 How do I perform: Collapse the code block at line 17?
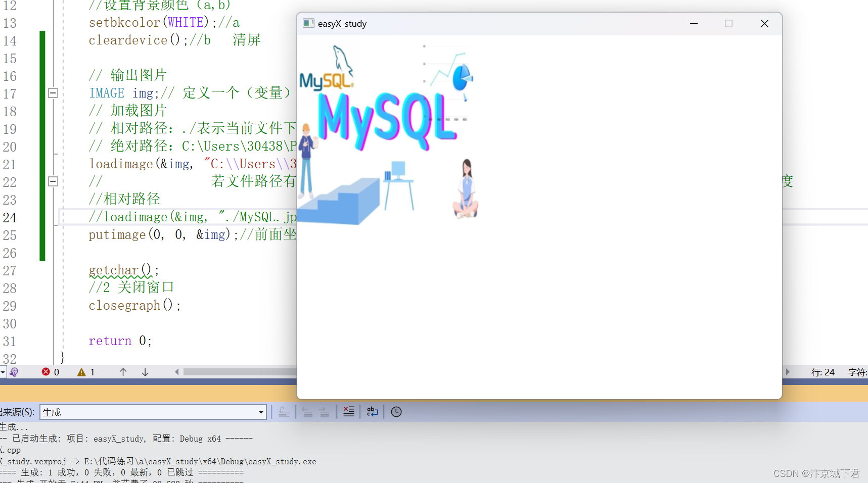[x=53, y=93]
